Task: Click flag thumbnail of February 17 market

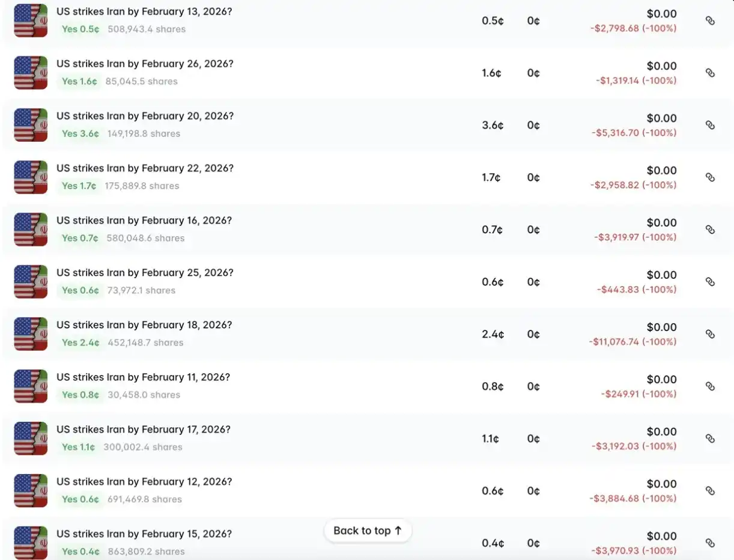Action: coord(31,439)
